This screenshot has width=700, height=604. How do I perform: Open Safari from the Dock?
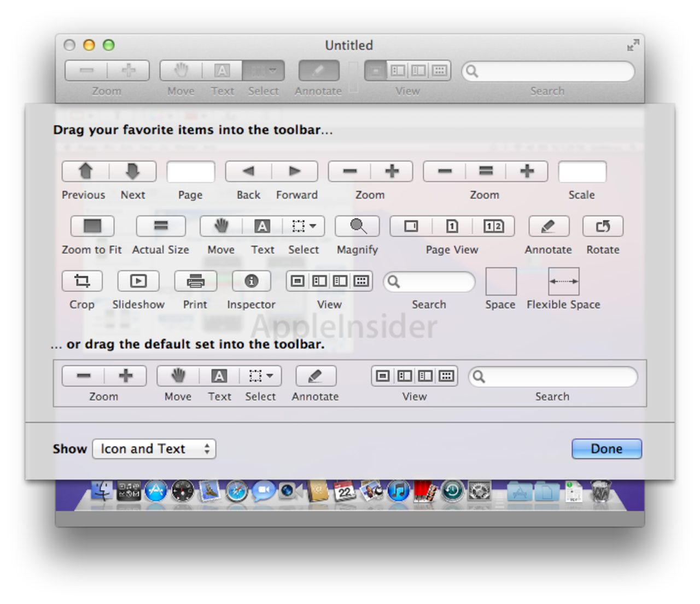pos(236,491)
